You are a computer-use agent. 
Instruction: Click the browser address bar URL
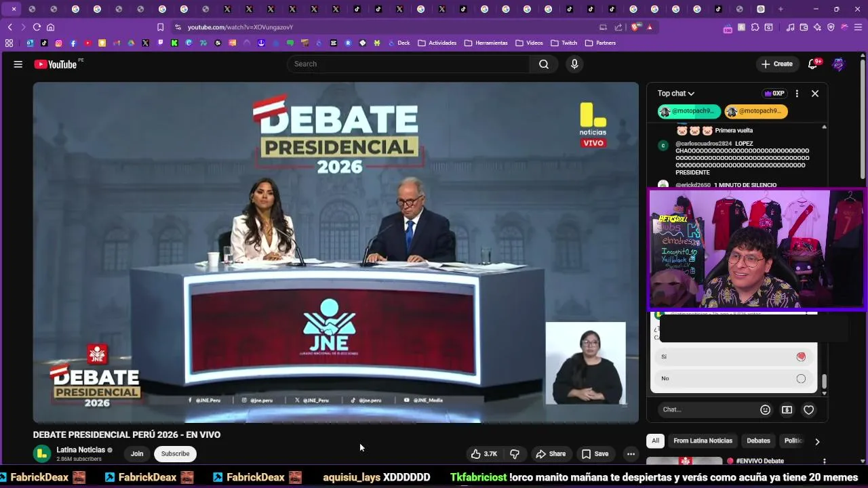(x=240, y=27)
